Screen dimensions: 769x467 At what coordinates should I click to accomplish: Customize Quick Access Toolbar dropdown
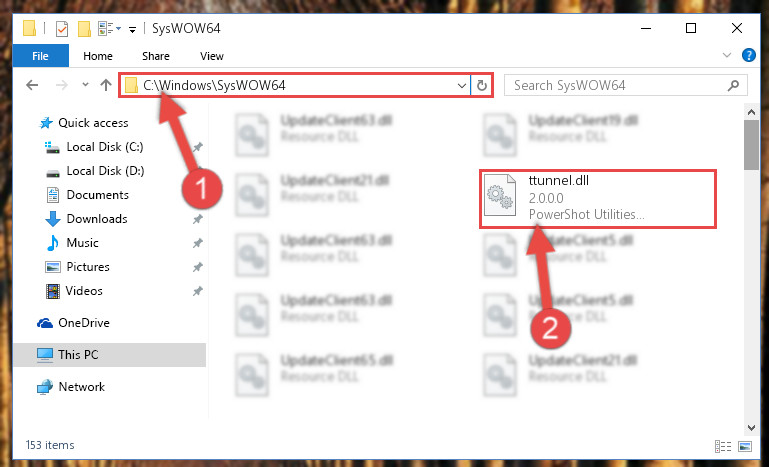132,30
